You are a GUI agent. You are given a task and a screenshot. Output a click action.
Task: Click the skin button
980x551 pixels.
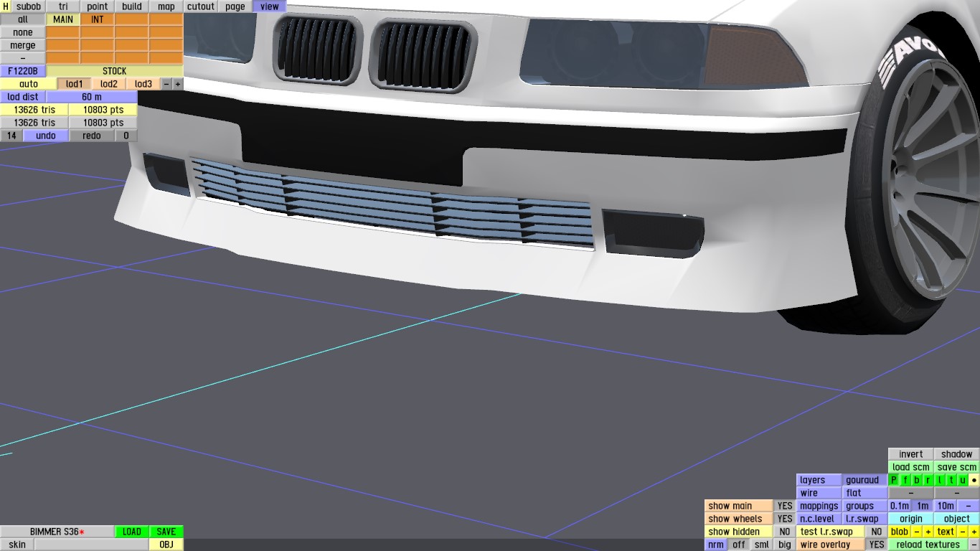point(17,545)
